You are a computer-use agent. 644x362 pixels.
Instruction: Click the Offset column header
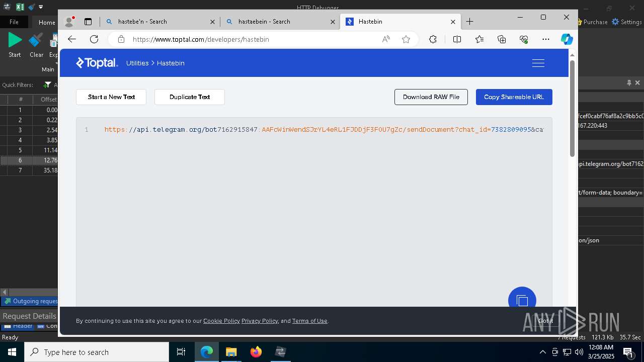pyautogui.click(x=46, y=100)
